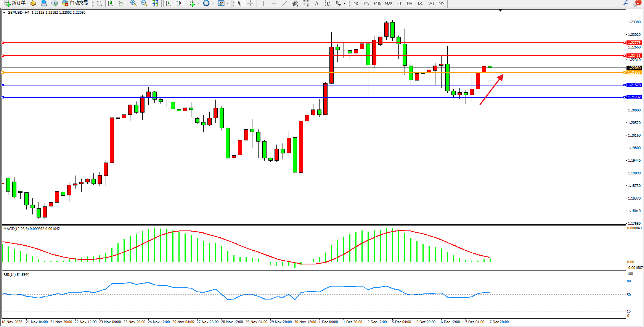Click the 新订单 new order button

[15, 3]
